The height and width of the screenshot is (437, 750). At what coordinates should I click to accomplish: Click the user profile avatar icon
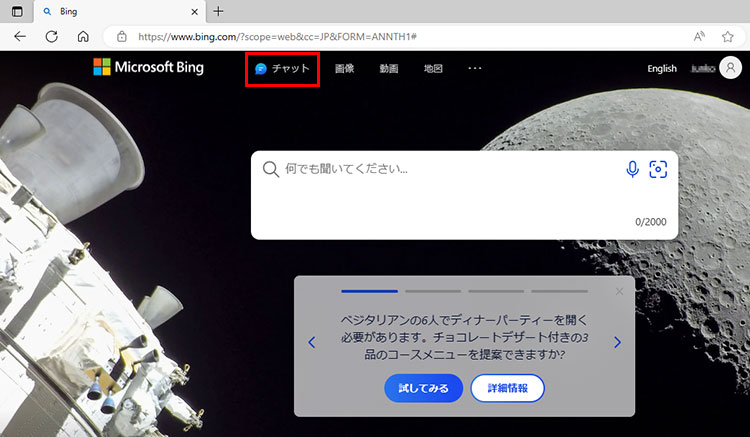(731, 69)
